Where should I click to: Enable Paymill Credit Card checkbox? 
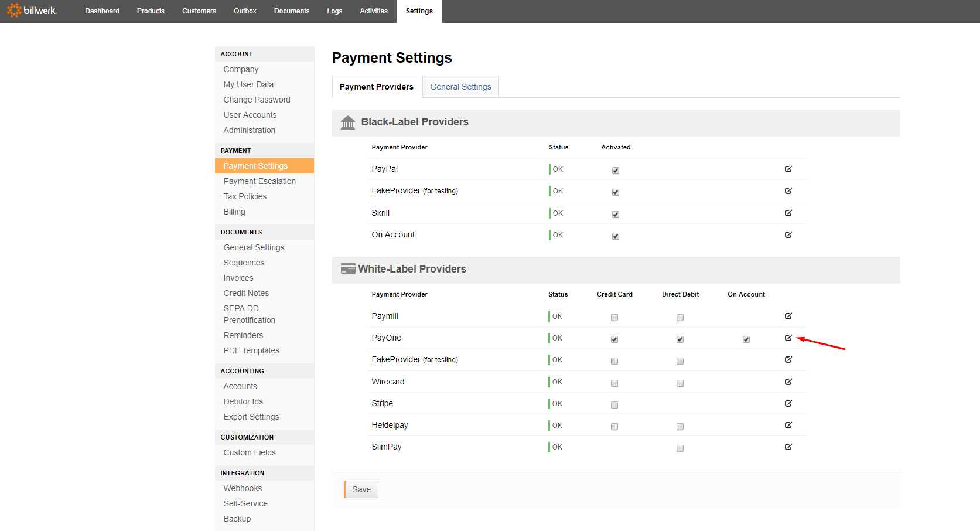[614, 318]
